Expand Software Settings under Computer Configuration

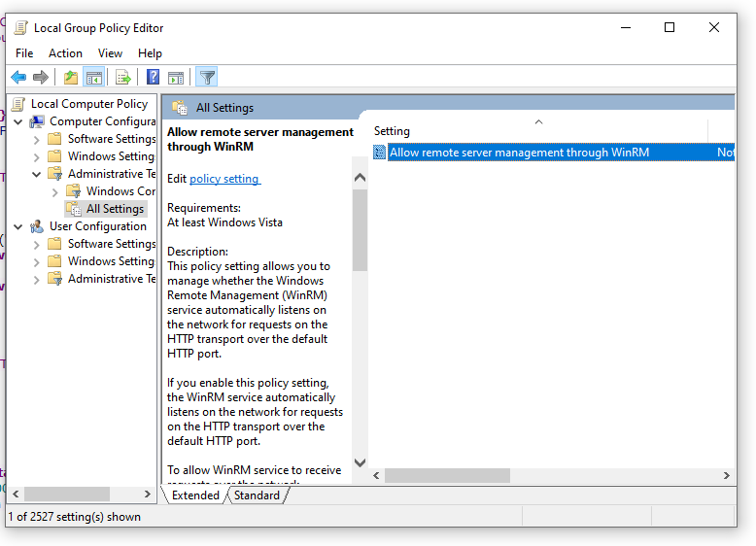(37, 140)
